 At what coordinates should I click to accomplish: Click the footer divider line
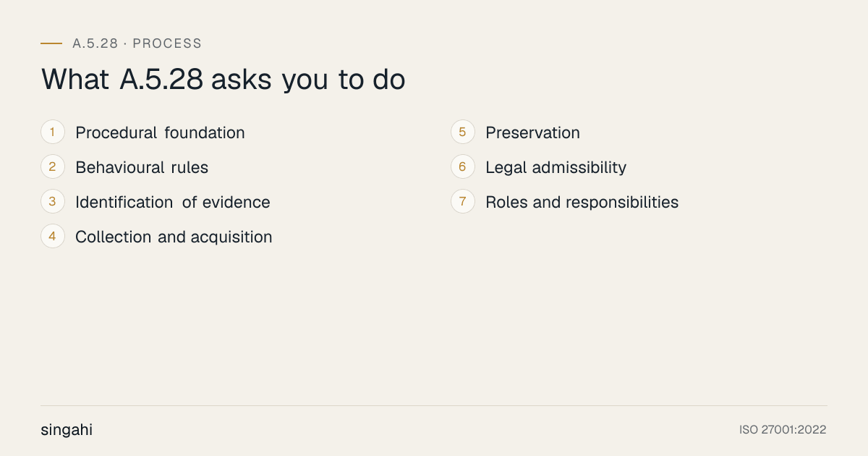[434, 405]
